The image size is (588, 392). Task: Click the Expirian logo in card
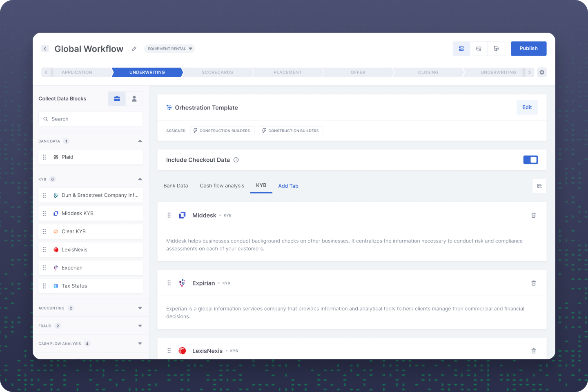click(x=183, y=283)
